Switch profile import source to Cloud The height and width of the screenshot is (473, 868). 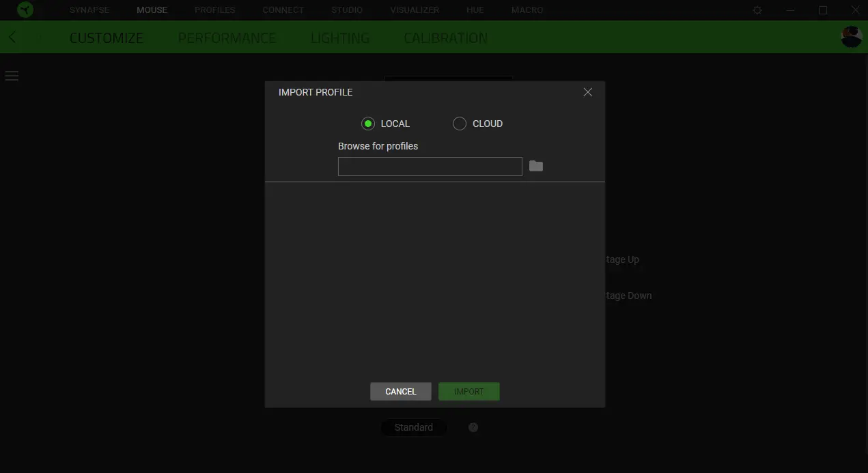459,124
